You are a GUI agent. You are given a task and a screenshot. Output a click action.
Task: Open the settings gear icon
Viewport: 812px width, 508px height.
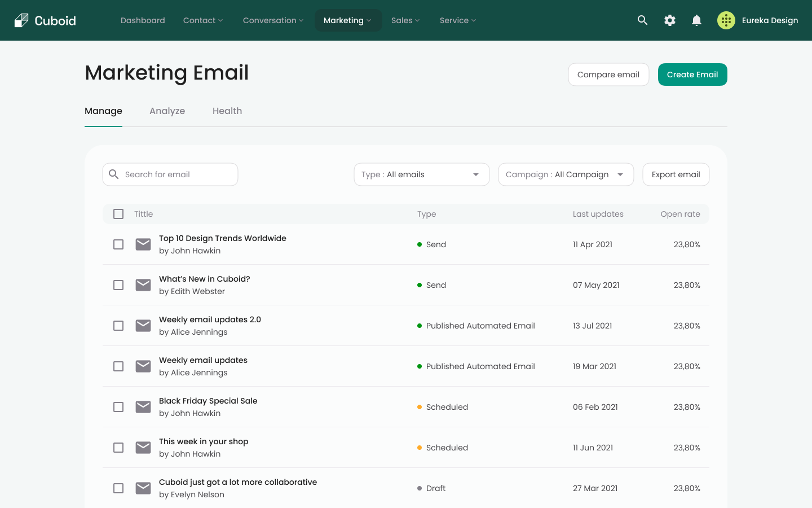pos(669,20)
